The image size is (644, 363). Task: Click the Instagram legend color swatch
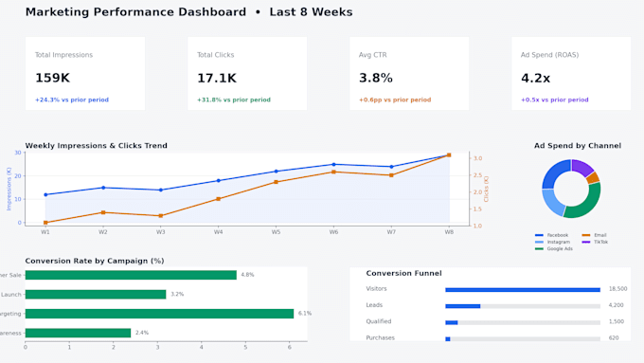pos(539,242)
